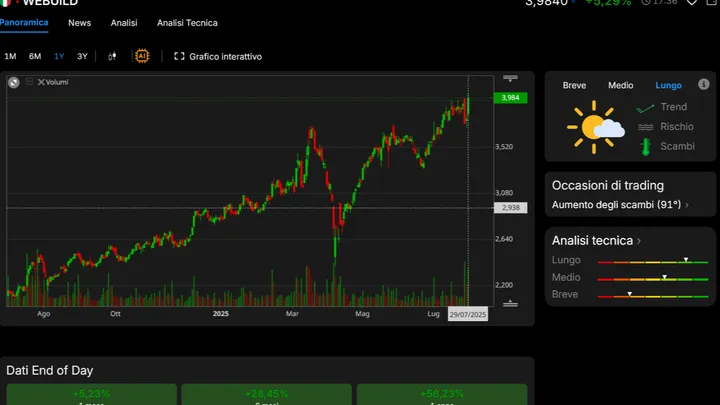Image resolution: width=720 pixels, height=405 pixels.
Task: Click the 29/07/2025 date marker on axis
Action: click(467, 315)
